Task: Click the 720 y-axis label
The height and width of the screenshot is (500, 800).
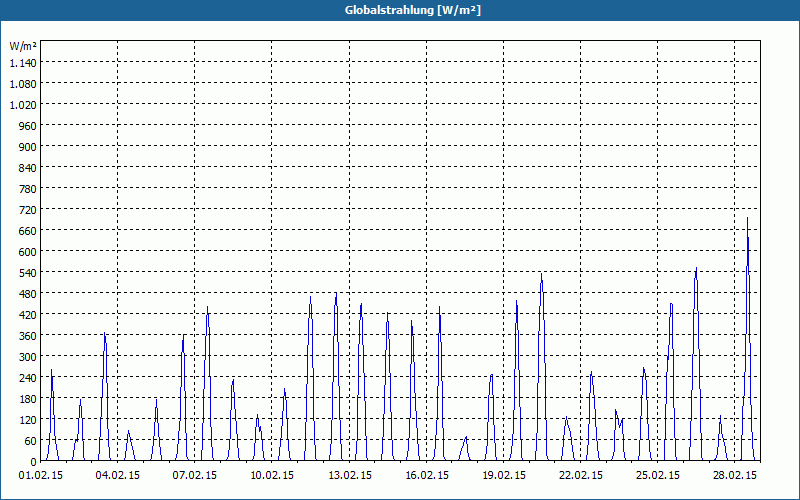Action: coord(28,210)
